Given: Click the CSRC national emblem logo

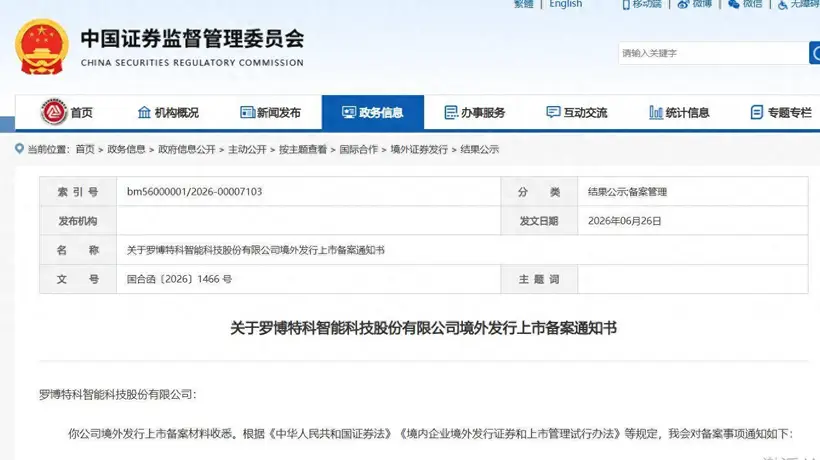Looking at the screenshot, I should 42,47.
